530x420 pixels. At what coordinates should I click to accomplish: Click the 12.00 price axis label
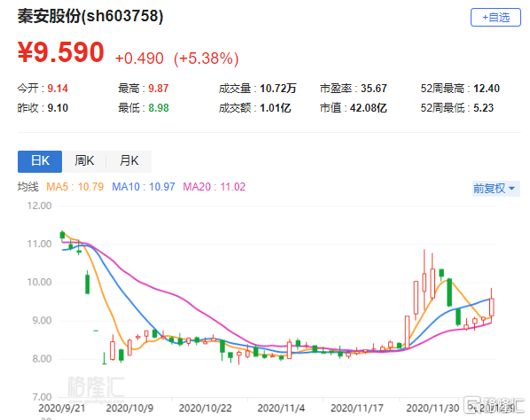pyautogui.click(x=39, y=206)
